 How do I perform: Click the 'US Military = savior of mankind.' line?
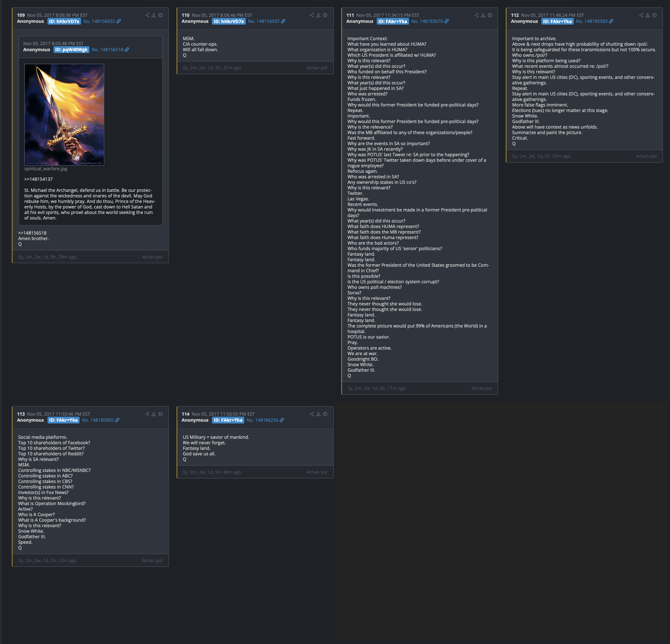[x=216, y=437]
